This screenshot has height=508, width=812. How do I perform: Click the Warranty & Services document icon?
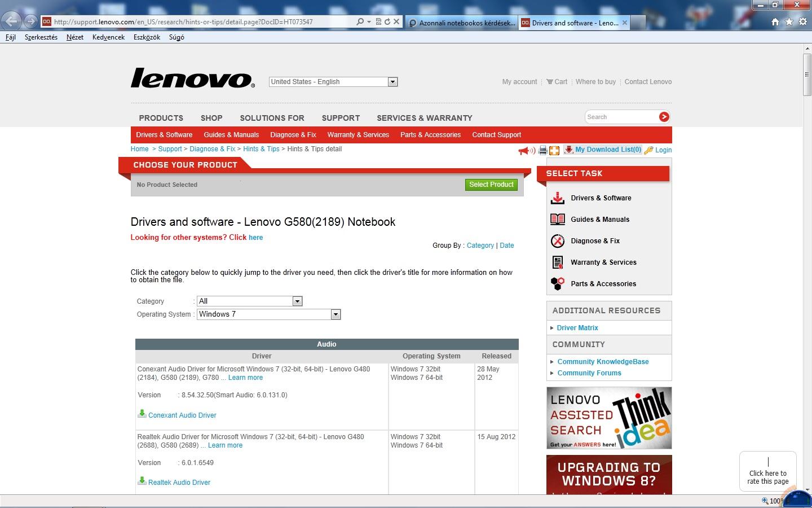tap(558, 262)
